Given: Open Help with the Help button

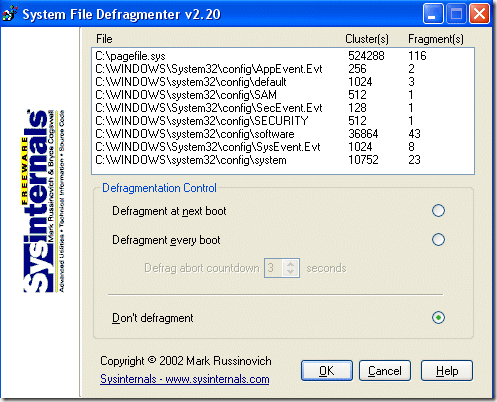Looking at the screenshot, I should [x=447, y=370].
